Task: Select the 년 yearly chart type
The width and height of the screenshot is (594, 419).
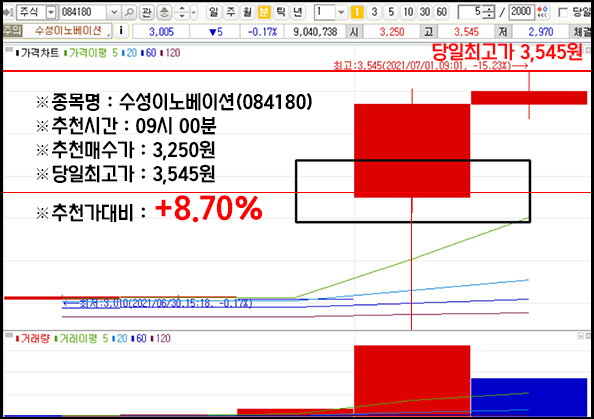Action: (x=298, y=13)
